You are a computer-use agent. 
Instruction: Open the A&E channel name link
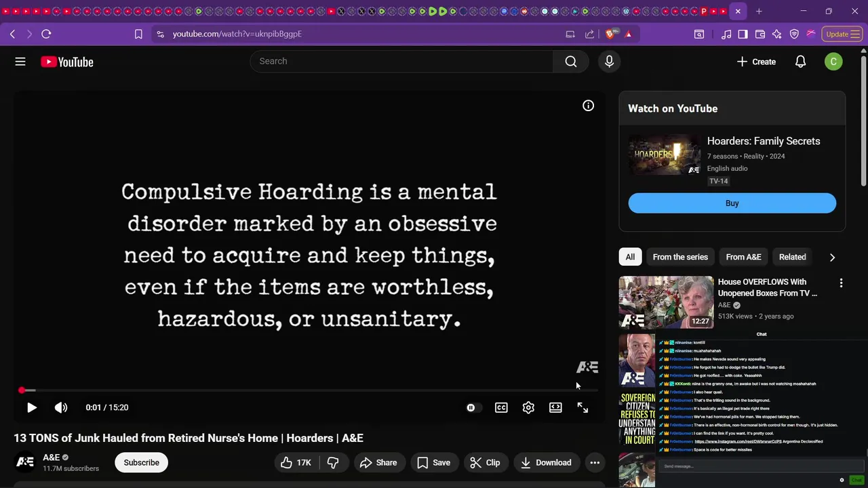tap(51, 457)
